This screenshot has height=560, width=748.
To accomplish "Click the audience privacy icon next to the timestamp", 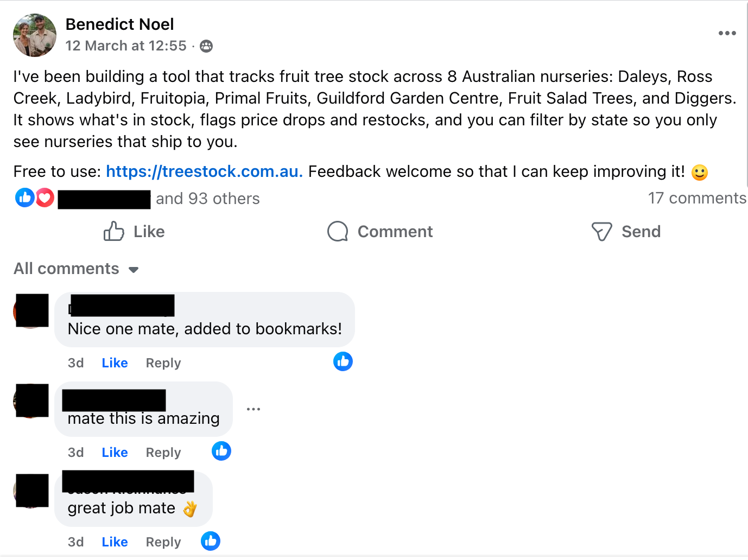I will 206,46.
